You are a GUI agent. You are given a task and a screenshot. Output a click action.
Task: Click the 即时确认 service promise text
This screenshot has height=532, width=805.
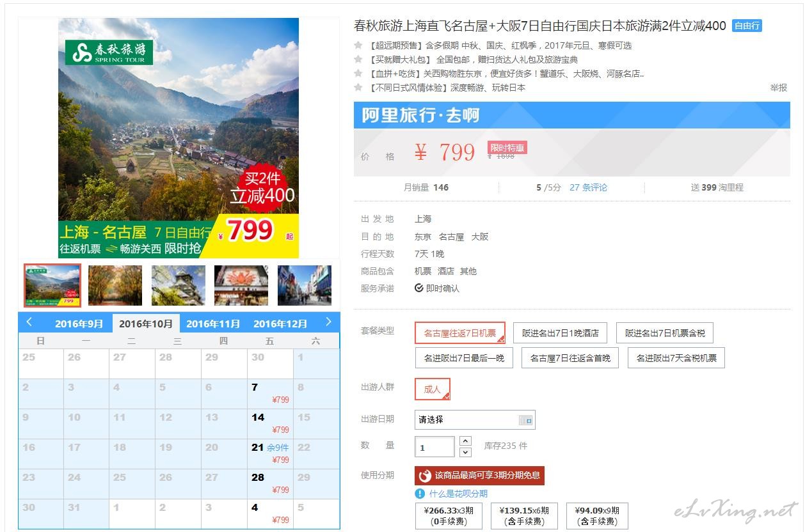[x=442, y=288]
